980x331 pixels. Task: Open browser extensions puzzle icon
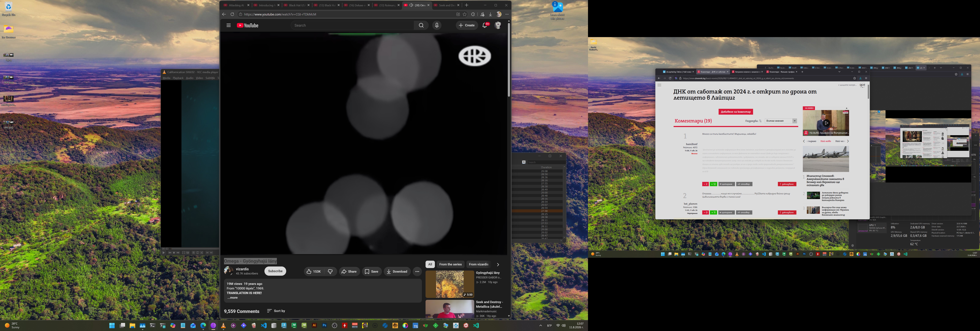[x=473, y=14]
